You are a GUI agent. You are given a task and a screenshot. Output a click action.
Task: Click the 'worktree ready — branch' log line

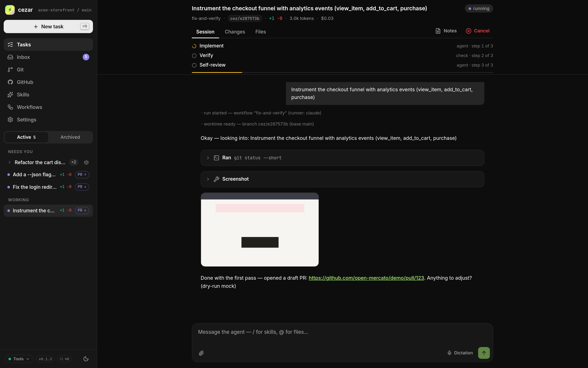click(258, 124)
